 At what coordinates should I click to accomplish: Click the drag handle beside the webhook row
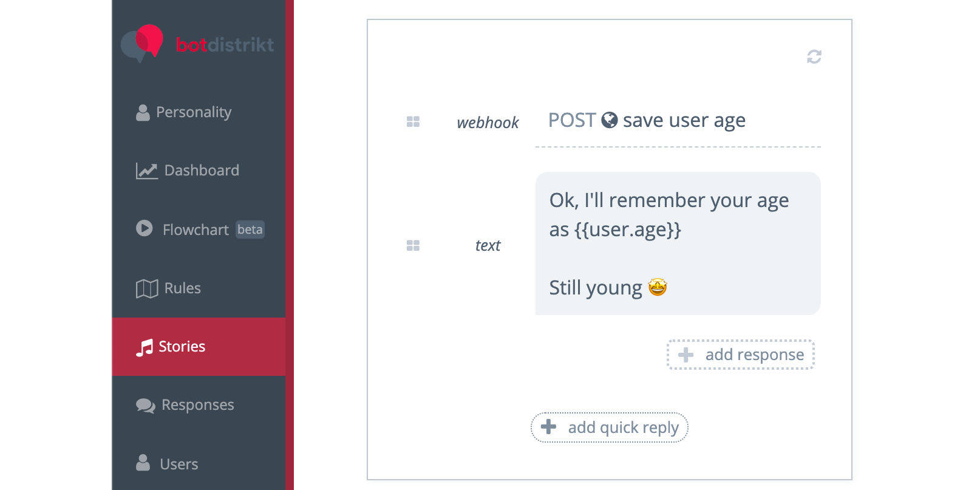point(413,122)
